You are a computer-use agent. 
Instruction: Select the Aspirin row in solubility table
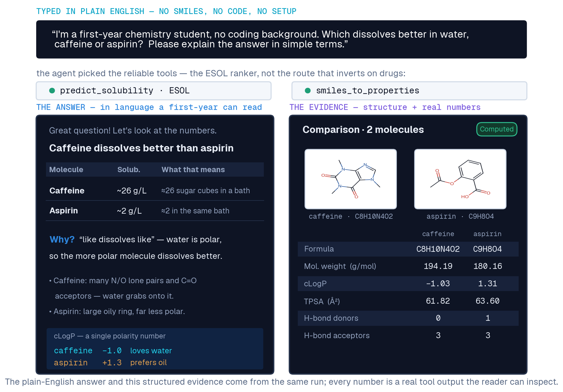coord(155,211)
